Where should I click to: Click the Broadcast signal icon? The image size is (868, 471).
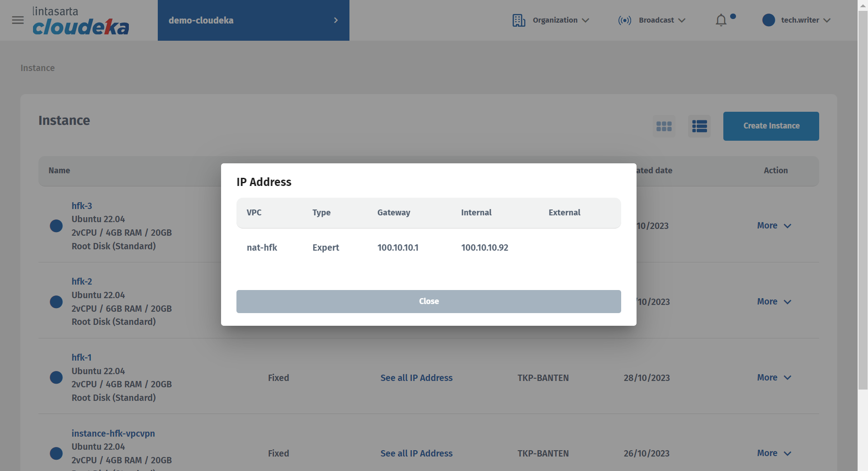pyautogui.click(x=624, y=20)
